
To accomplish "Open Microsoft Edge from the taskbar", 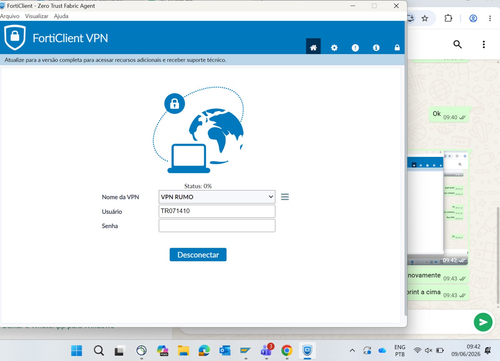I will tap(204, 351).
